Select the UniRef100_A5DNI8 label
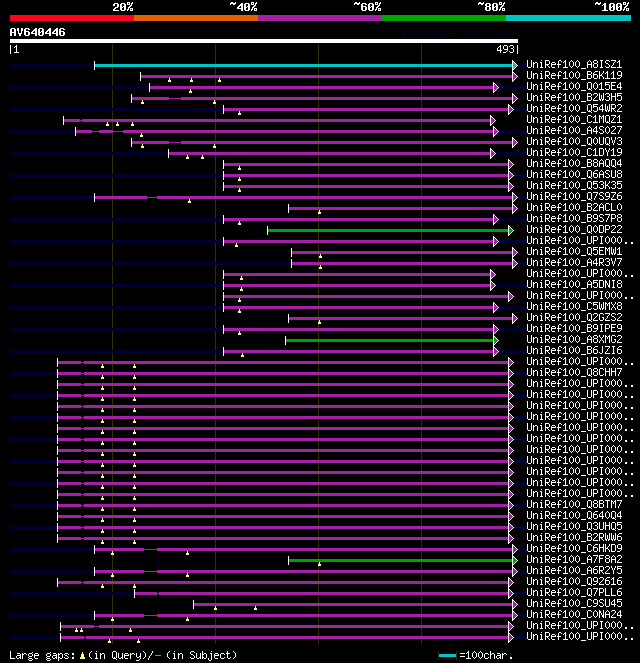 (574, 284)
